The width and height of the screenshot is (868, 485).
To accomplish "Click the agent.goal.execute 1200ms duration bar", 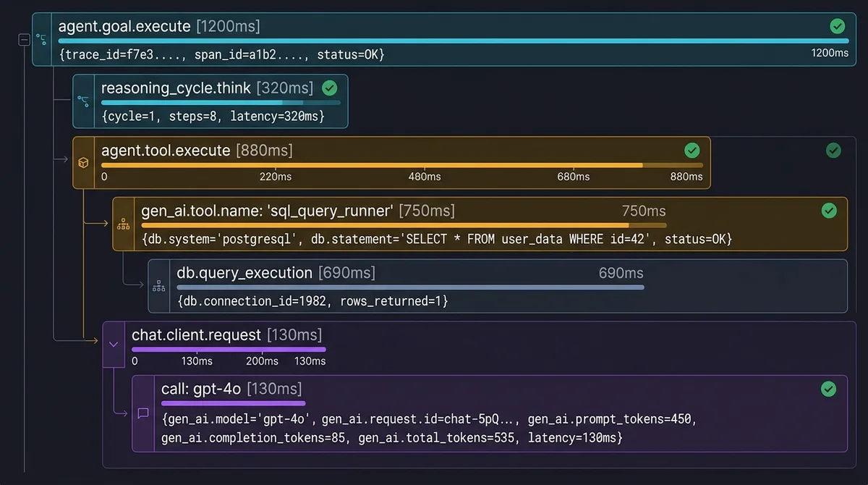I will click(x=454, y=41).
